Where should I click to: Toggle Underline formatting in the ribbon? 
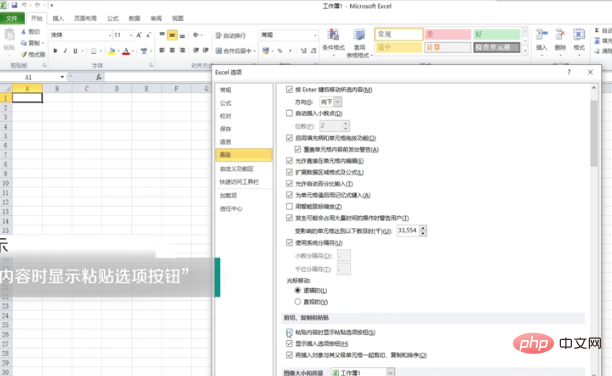pyautogui.click(x=75, y=51)
